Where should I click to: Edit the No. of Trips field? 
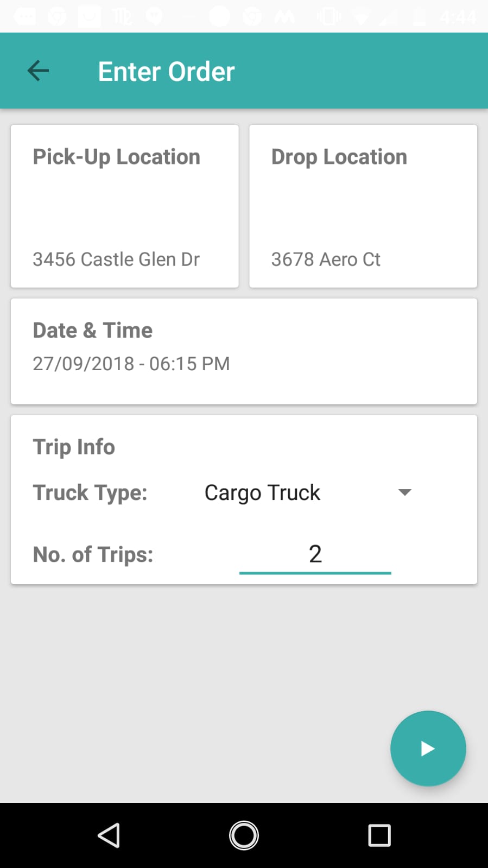click(315, 554)
